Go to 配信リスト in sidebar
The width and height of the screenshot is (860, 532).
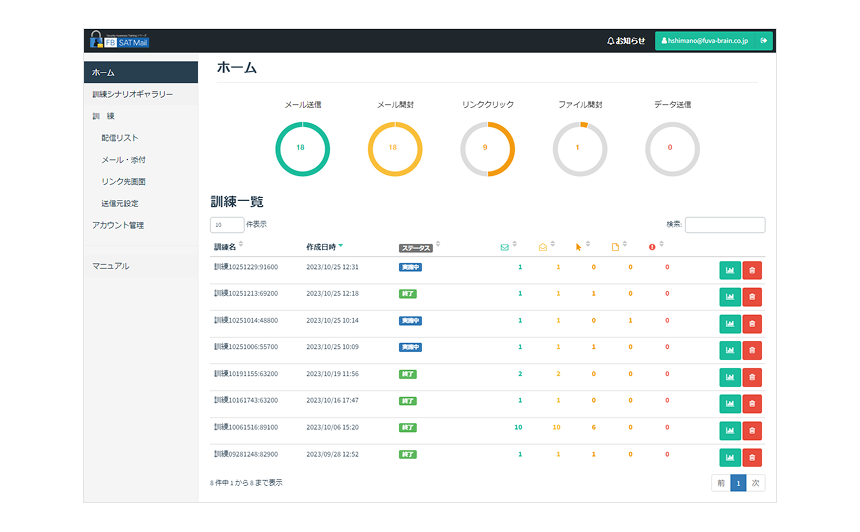tap(119, 137)
